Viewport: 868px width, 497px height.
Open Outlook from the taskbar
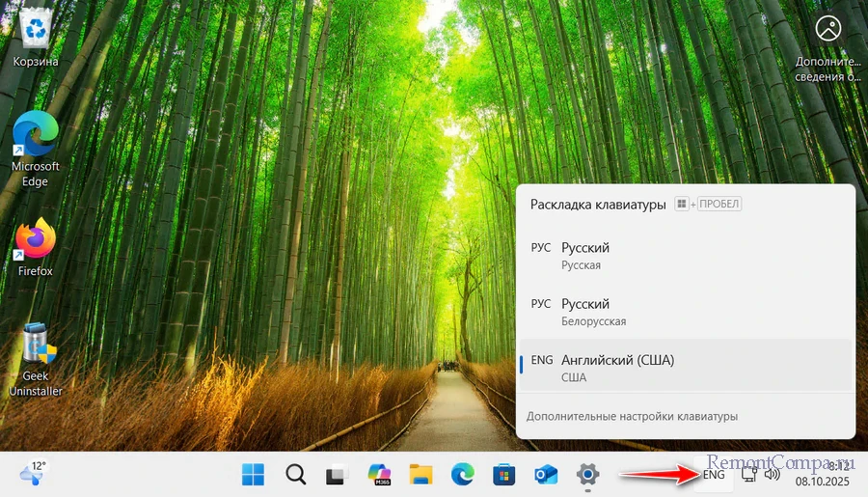545,474
